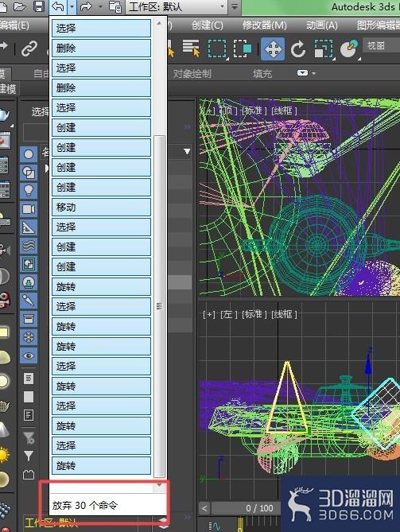400x532 pixels.
Task: Open the 图形编辑器 menu
Action: click(379, 25)
